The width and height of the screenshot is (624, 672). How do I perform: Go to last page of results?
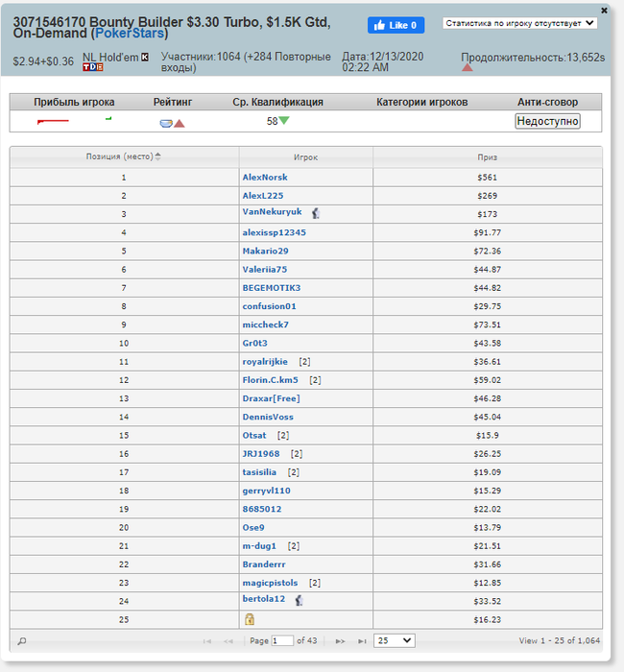click(x=362, y=641)
